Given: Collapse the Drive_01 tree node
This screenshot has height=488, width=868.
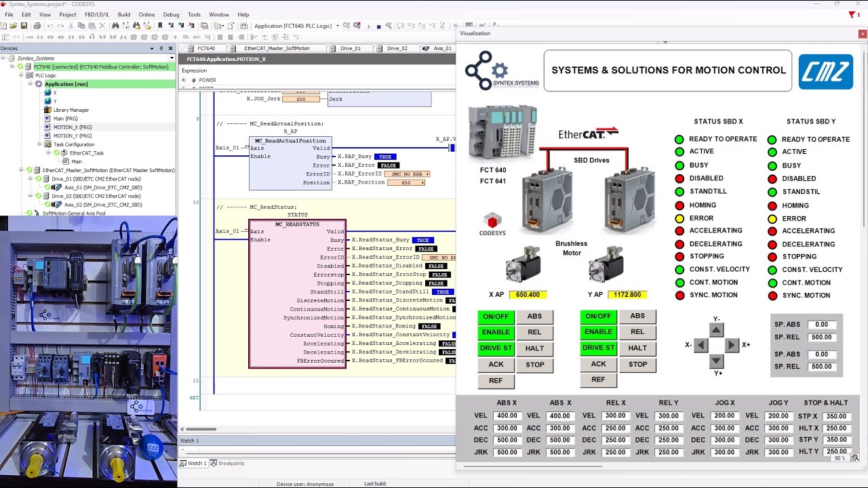Looking at the screenshot, I should click(x=30, y=179).
